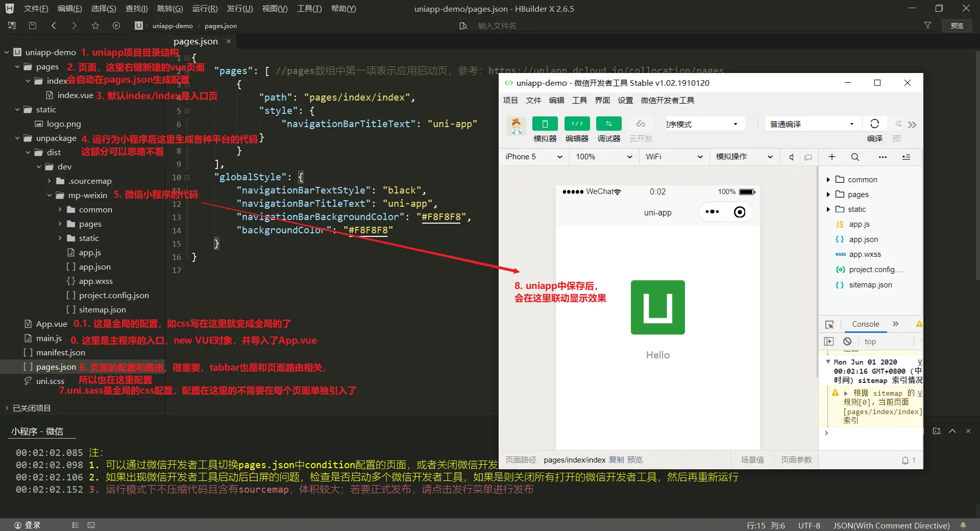Click the capsule close circle in simulator
This screenshot has width=980, height=531.
coord(740,212)
